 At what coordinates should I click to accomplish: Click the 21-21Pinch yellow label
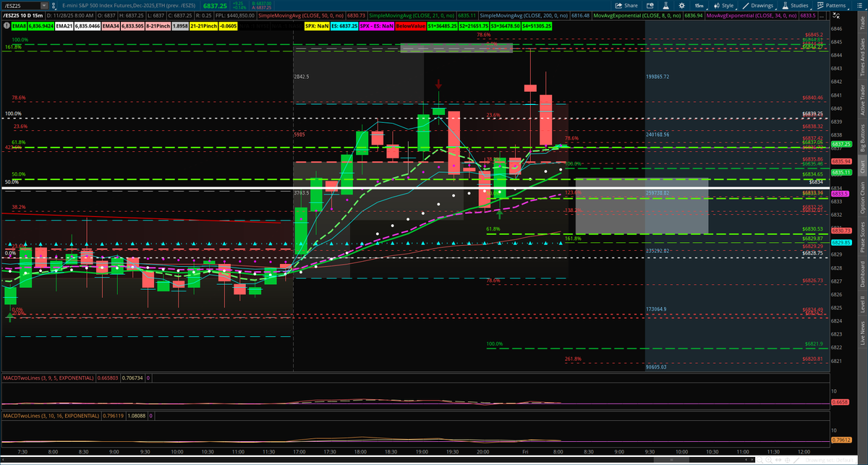pos(203,25)
